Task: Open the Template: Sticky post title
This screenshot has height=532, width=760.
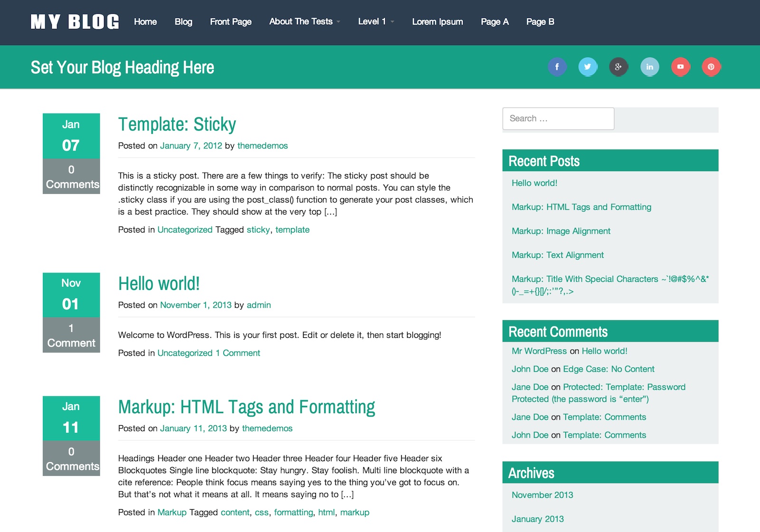Action: (x=177, y=124)
